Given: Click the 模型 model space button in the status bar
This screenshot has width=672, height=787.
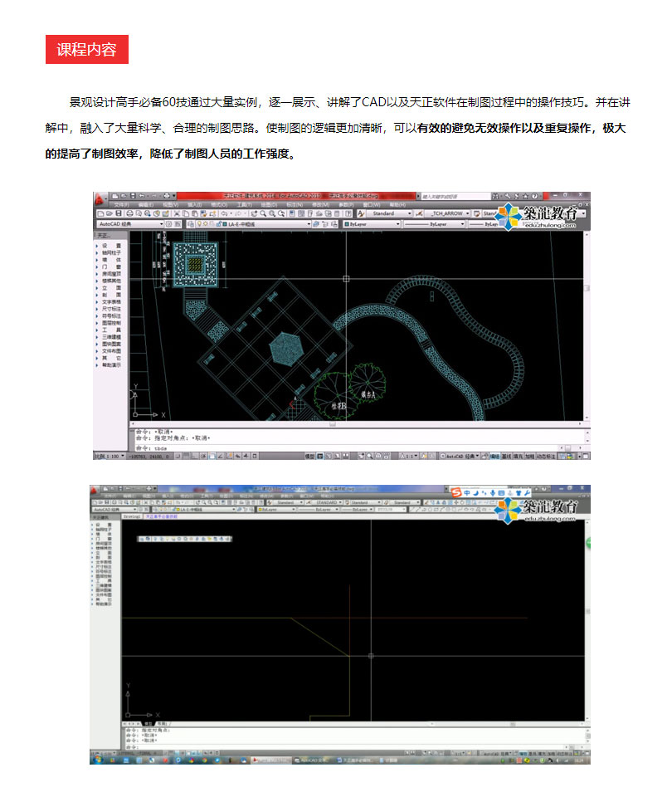Looking at the screenshot, I should pyautogui.click(x=310, y=456).
